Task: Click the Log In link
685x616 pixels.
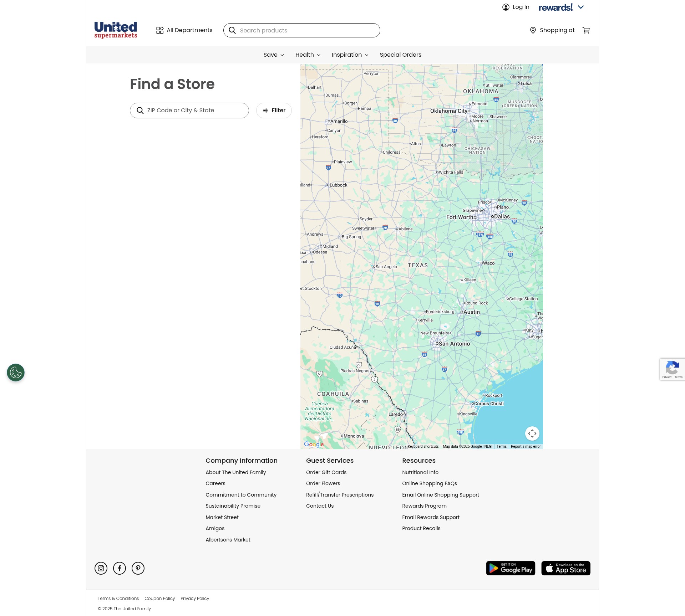Action: 516,7
